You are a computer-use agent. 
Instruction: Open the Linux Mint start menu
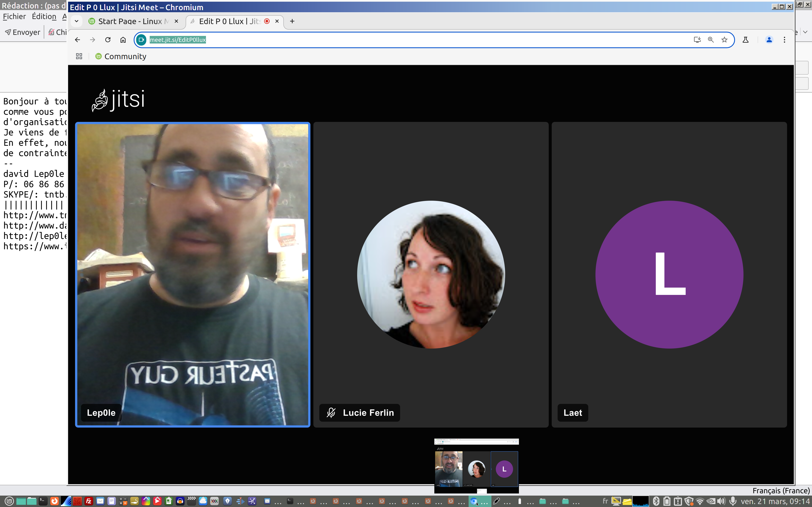click(9, 501)
